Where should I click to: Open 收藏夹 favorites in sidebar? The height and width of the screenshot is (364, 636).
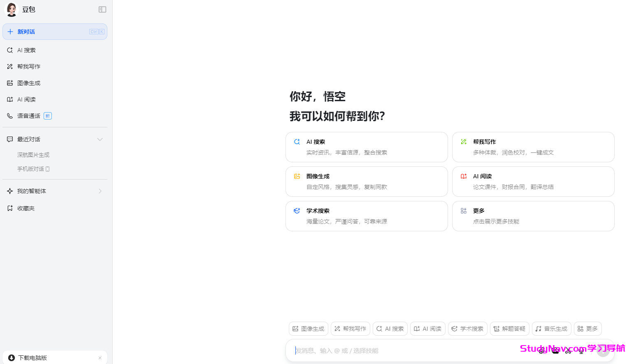27,208
